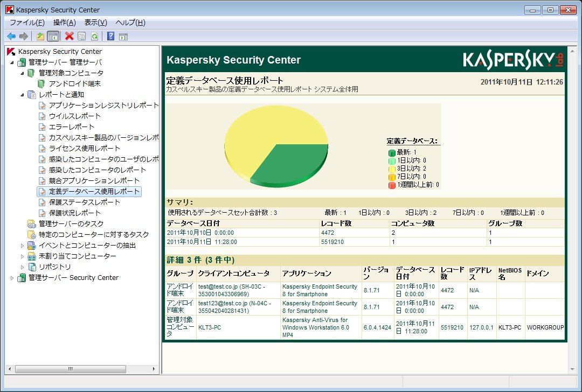Toggle the console tree show/hide icon

point(53,36)
